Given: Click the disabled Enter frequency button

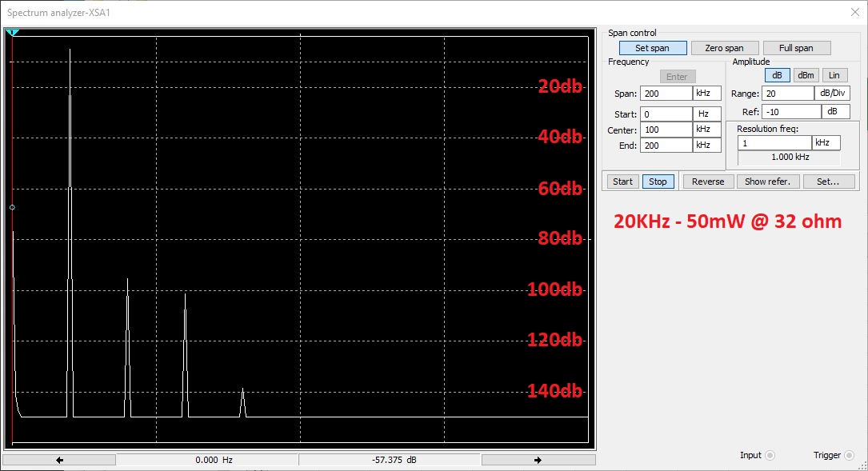Looking at the screenshot, I should tap(677, 77).
